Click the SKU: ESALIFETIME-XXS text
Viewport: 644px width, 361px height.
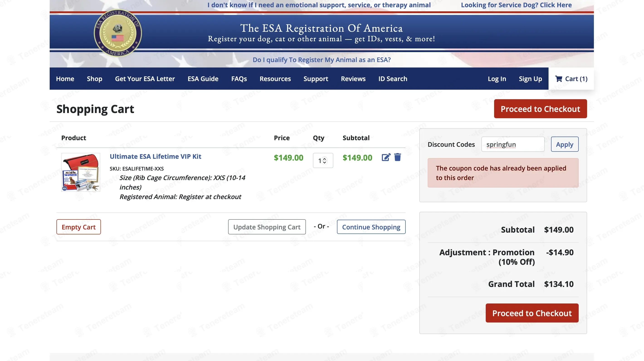137,168
